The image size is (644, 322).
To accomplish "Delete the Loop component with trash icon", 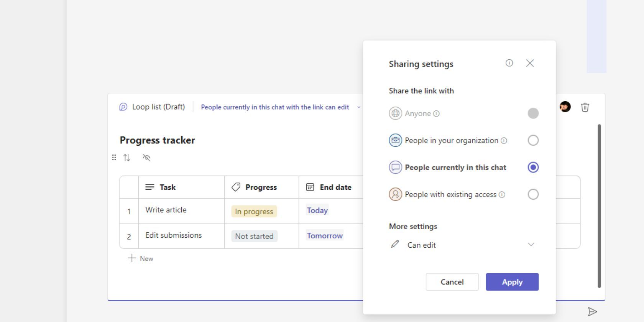I will [x=585, y=107].
